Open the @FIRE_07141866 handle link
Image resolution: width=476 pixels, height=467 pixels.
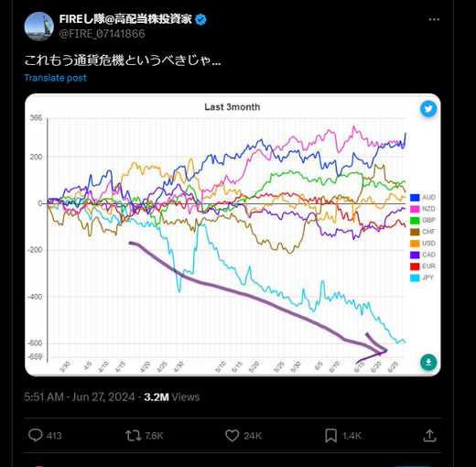[103, 34]
